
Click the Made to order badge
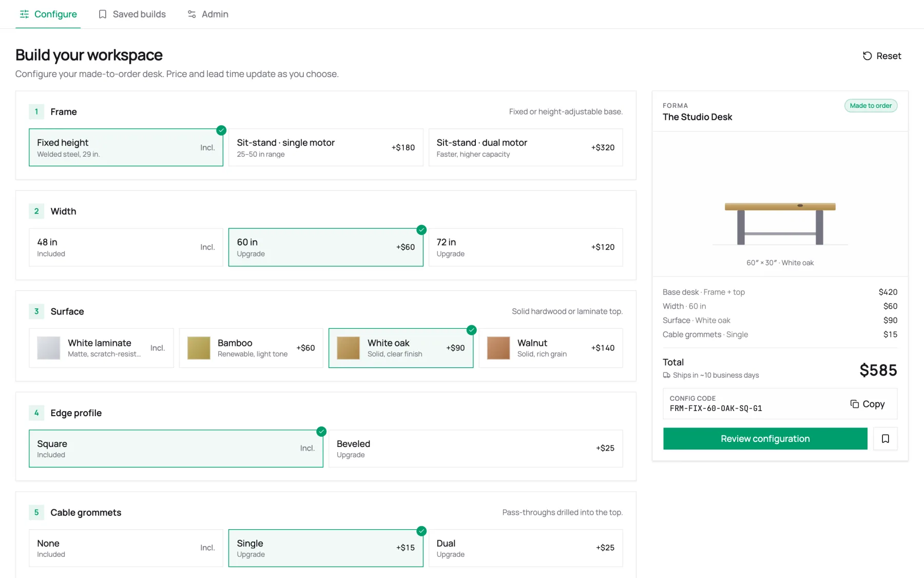[x=871, y=106]
